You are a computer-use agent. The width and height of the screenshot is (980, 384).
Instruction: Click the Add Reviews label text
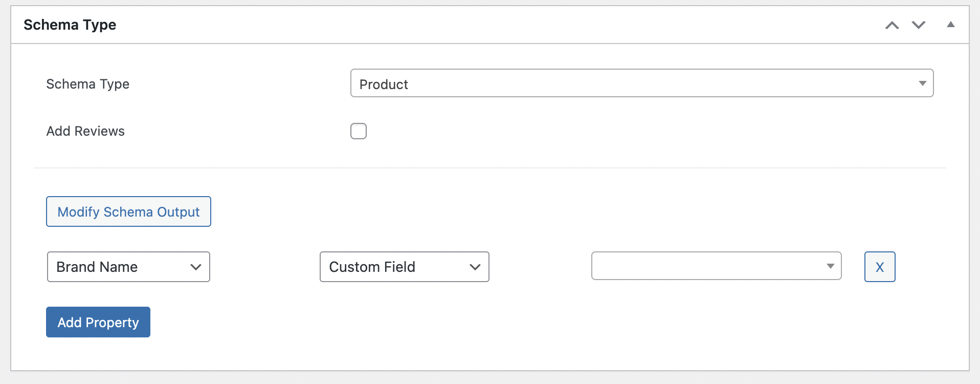(85, 131)
